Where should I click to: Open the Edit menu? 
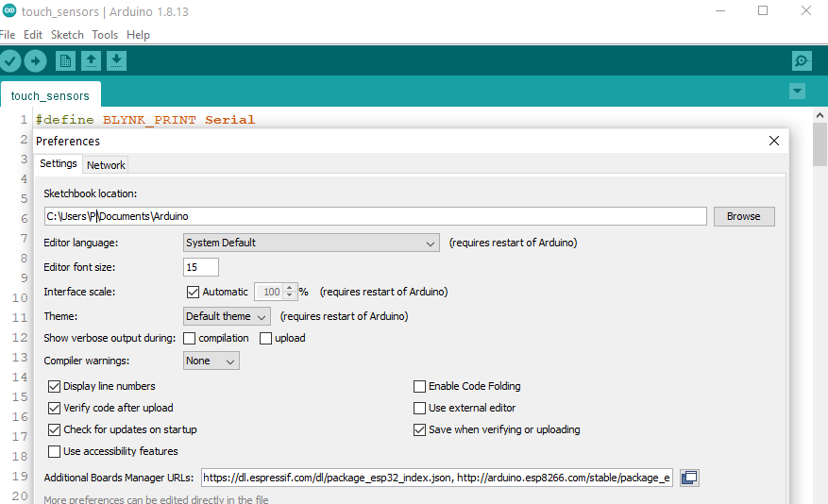[33, 35]
